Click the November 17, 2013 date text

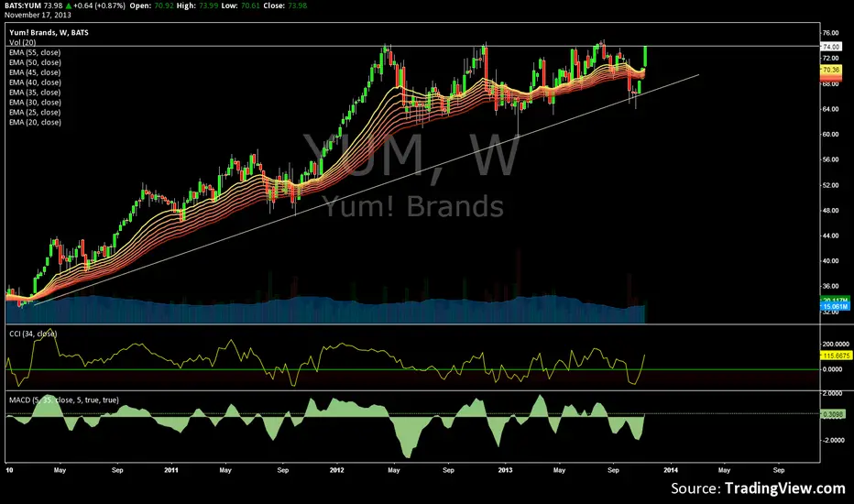[38, 15]
